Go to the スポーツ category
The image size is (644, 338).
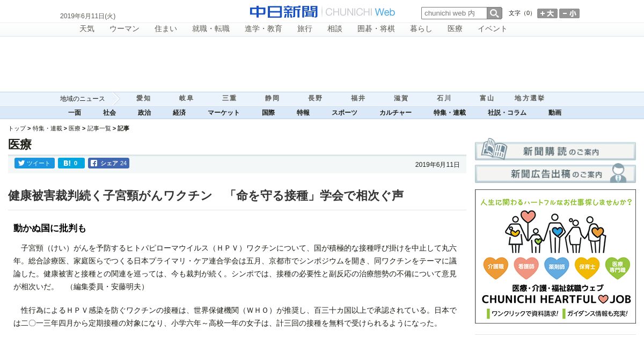point(345,113)
